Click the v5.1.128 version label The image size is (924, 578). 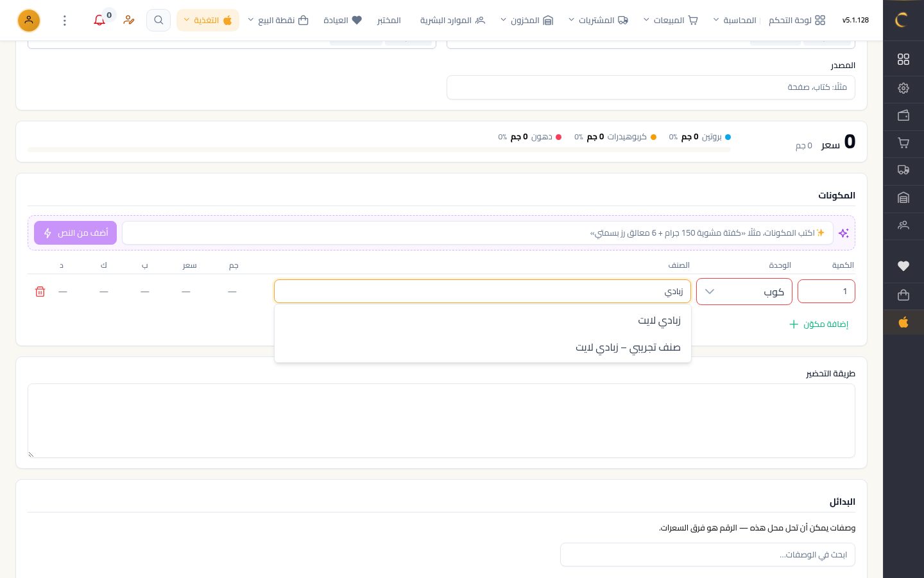coord(855,21)
